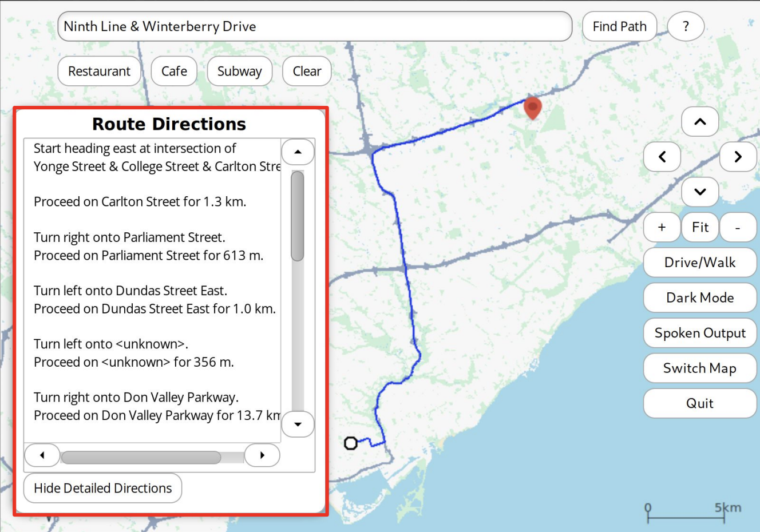Hide Detailed Directions panel
The width and height of the screenshot is (760, 532).
102,487
